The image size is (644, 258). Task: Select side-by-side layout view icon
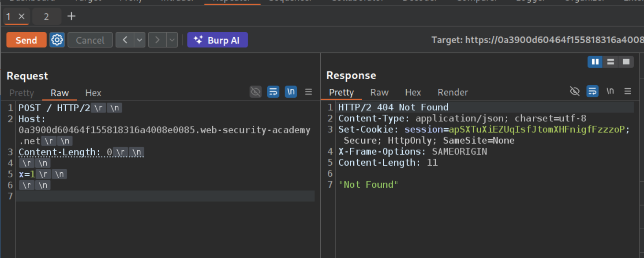coord(595,62)
